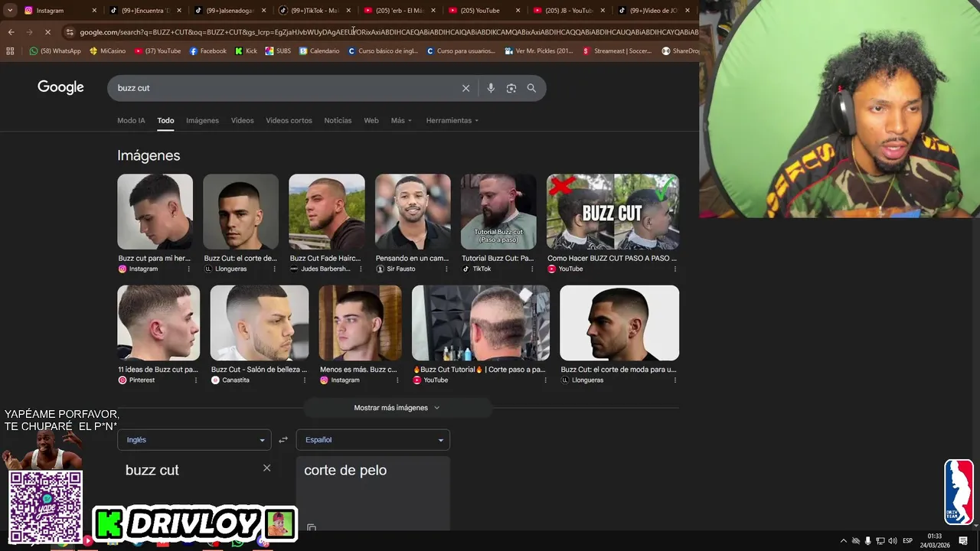Open the Curso básico de inglés bookmark
Viewport: 980px width, 551px height.
point(383,51)
